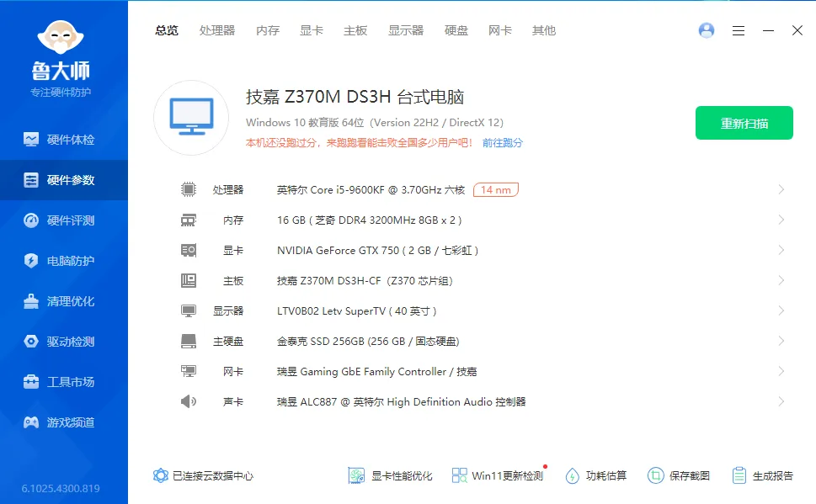The image size is (816, 504).
Task: Open the hamburger main menu icon
Action: tap(738, 30)
